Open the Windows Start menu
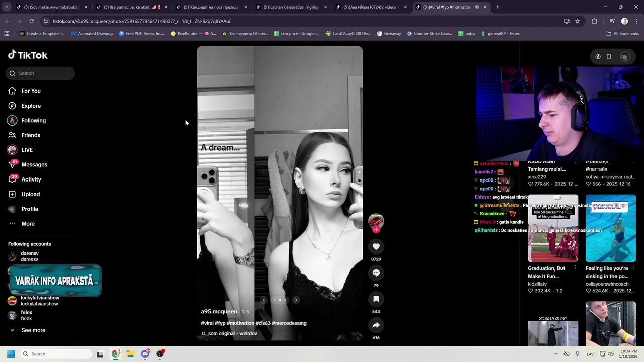The height and width of the screenshot is (362, 644). [11, 354]
